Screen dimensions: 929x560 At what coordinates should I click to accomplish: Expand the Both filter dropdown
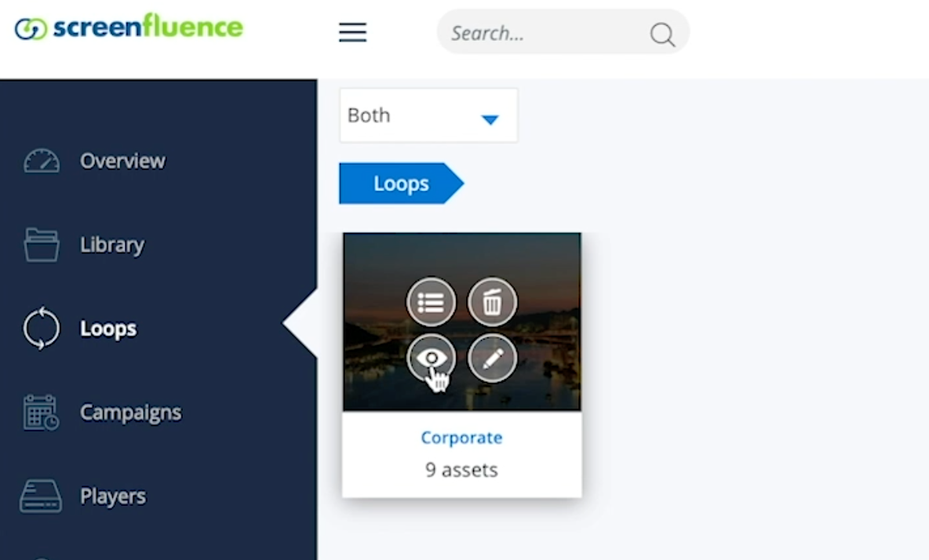428,115
